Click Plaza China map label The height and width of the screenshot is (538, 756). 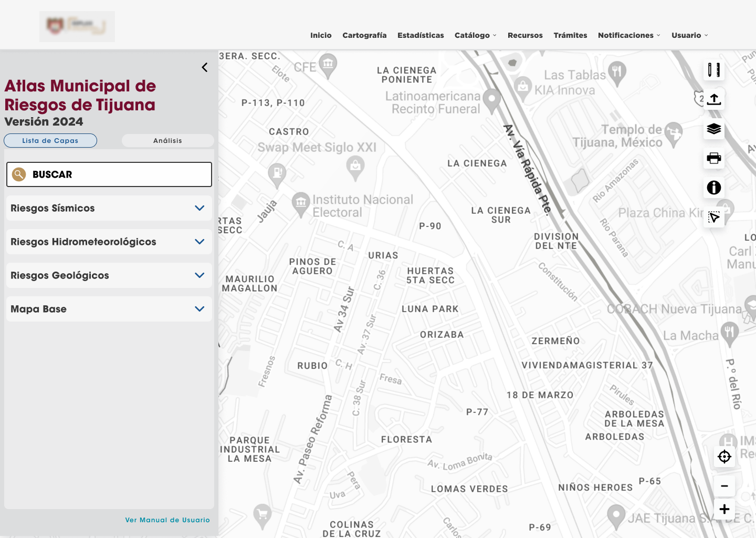660,213
